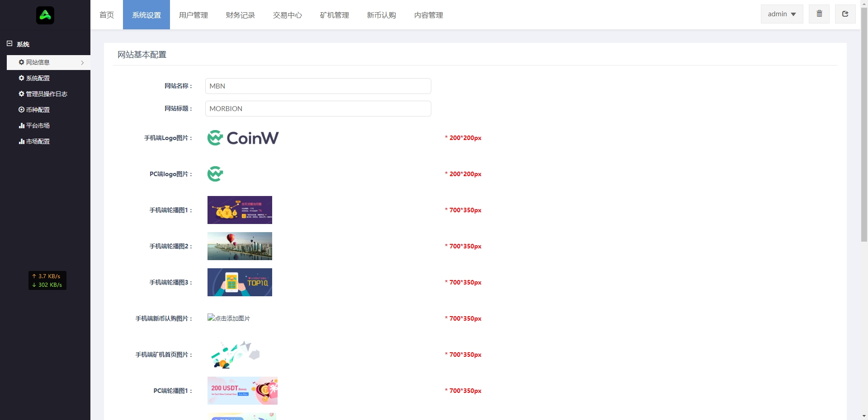Click the CoinW mobile logo image
Viewport: 868px width, 420px height.
pos(243,138)
